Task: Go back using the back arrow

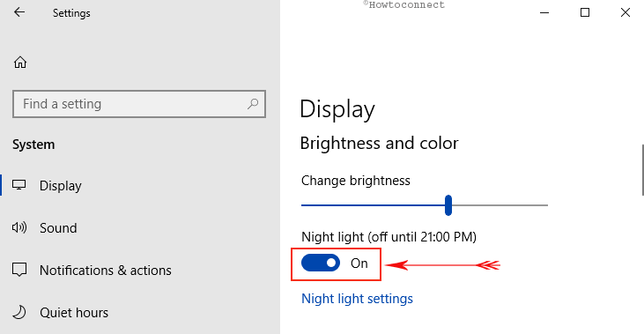Action: (19, 12)
